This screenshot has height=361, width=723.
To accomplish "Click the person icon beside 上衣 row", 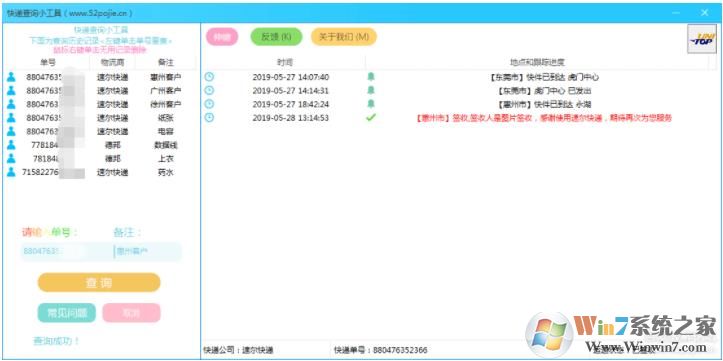I will [x=11, y=159].
